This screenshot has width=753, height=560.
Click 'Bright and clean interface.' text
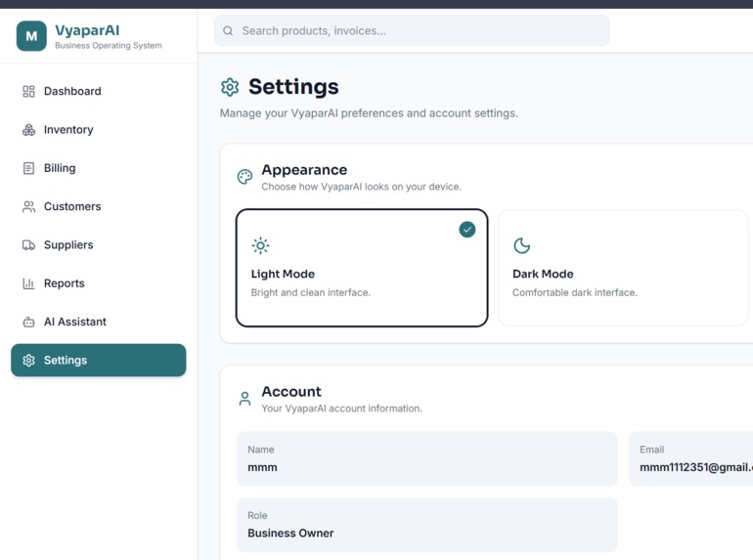coord(311,293)
